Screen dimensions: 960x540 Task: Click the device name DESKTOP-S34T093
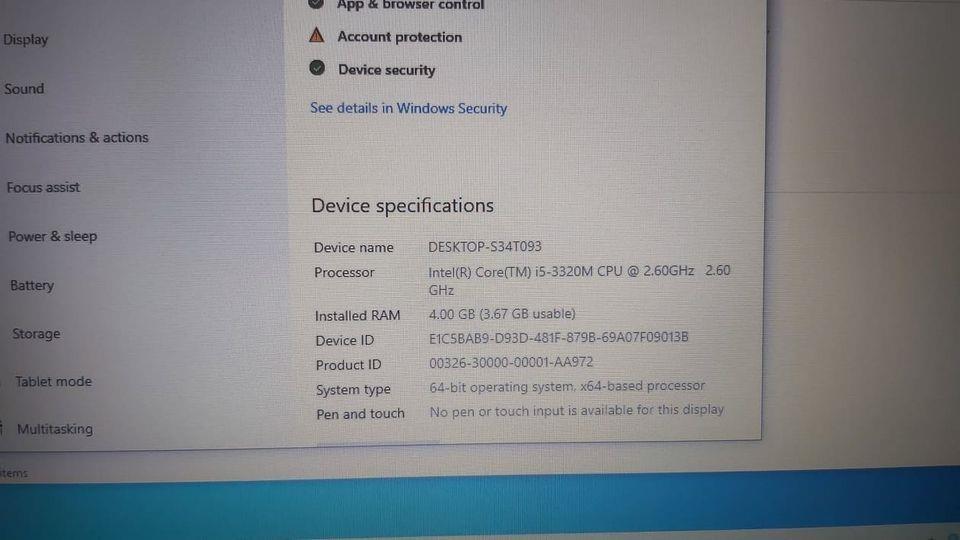(x=485, y=247)
